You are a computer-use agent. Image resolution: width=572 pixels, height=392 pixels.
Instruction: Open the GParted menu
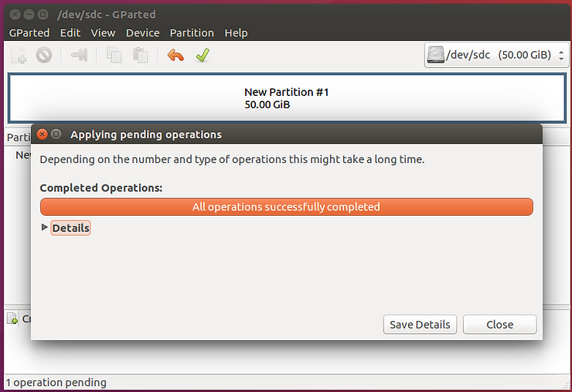click(29, 32)
